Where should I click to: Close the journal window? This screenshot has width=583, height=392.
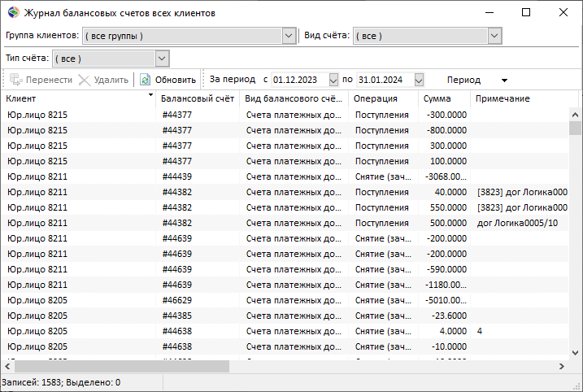click(x=563, y=13)
